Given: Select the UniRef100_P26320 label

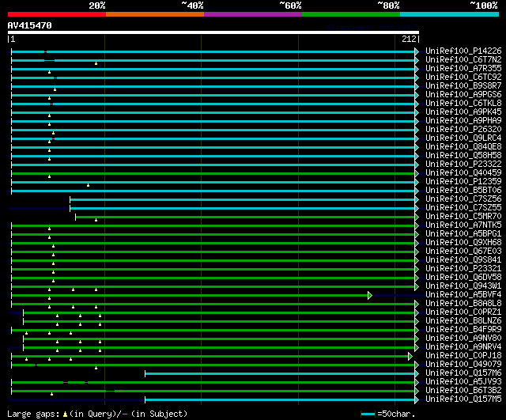Looking at the screenshot, I should (463, 129).
